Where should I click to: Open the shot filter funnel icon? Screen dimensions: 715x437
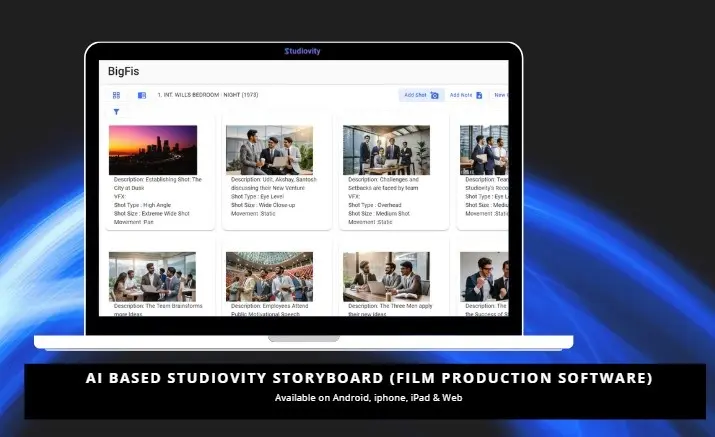116,112
